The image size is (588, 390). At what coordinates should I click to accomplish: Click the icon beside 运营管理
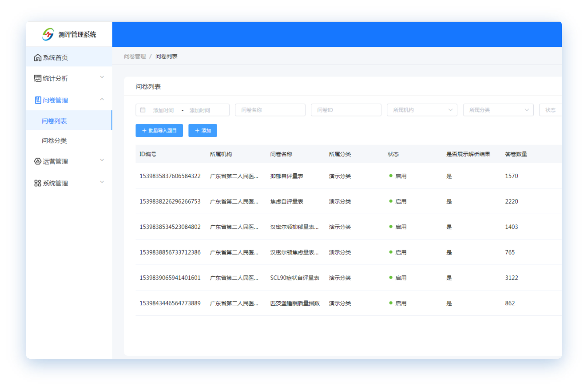click(x=38, y=162)
